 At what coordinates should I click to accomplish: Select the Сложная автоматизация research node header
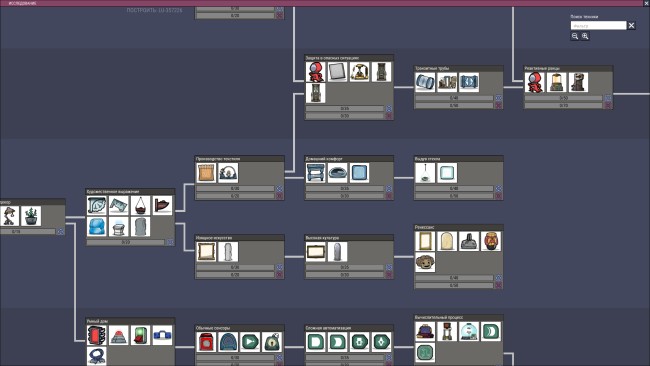click(349, 328)
